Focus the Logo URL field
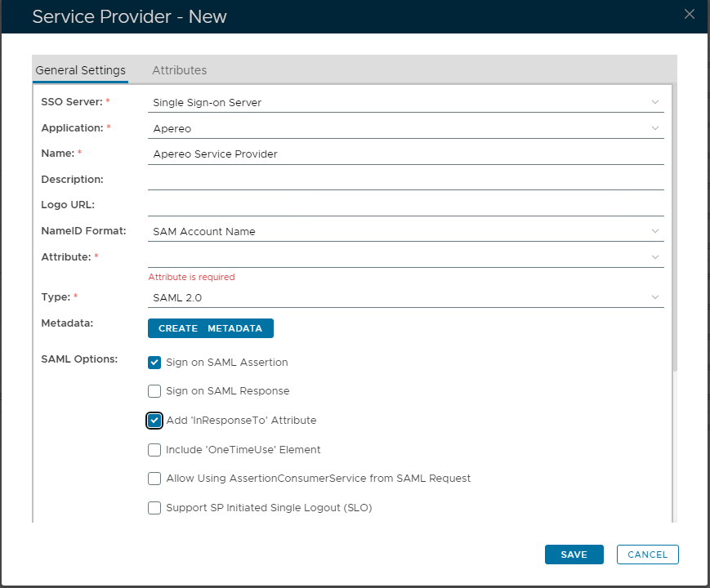710x588 pixels. (x=405, y=205)
